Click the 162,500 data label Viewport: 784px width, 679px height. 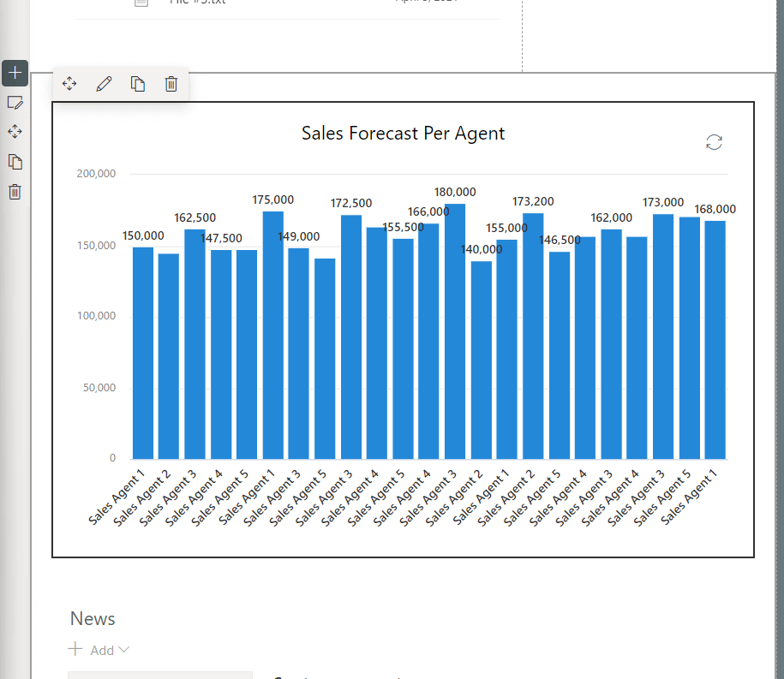click(195, 217)
